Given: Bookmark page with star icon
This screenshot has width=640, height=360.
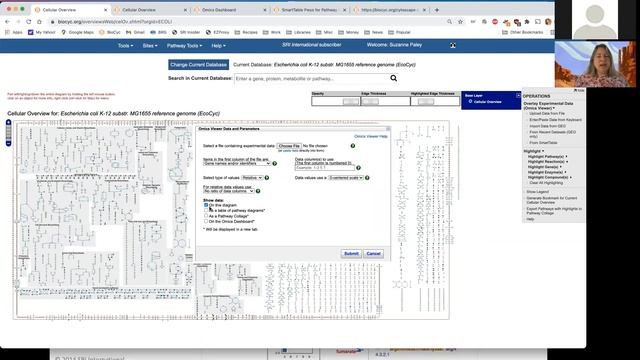Looking at the screenshot, I should coord(460,22).
